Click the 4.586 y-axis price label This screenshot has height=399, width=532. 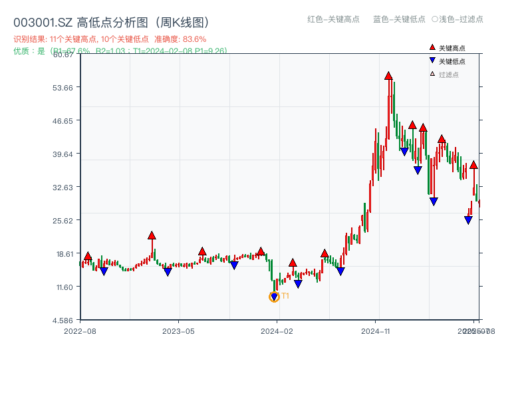pos(63,321)
